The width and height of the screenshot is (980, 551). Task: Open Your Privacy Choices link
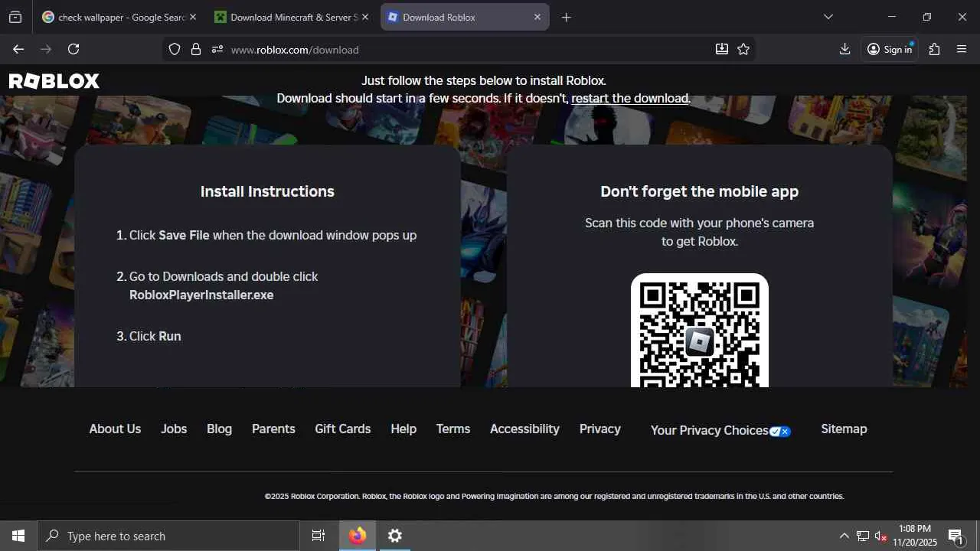click(x=720, y=431)
